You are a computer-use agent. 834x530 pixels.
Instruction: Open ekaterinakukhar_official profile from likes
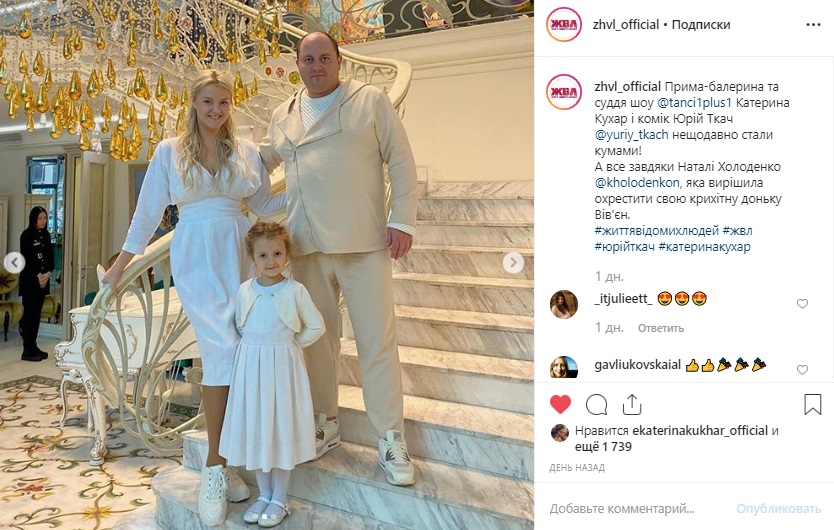tap(700, 430)
